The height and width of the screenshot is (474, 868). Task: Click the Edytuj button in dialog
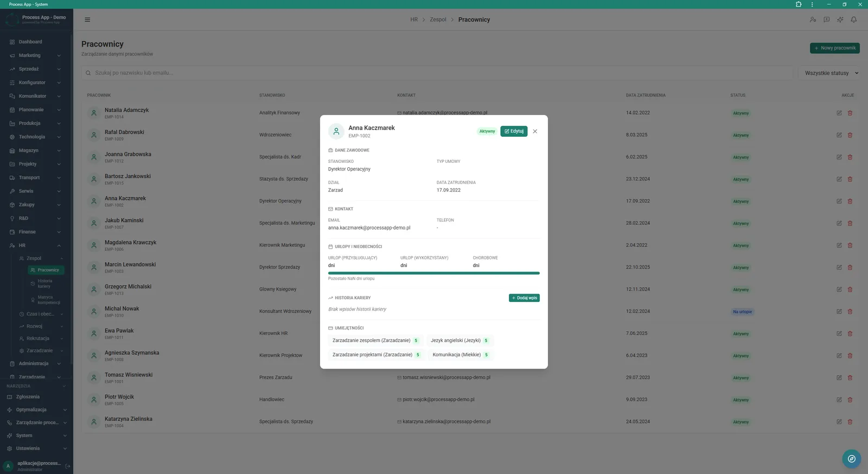pos(514,131)
